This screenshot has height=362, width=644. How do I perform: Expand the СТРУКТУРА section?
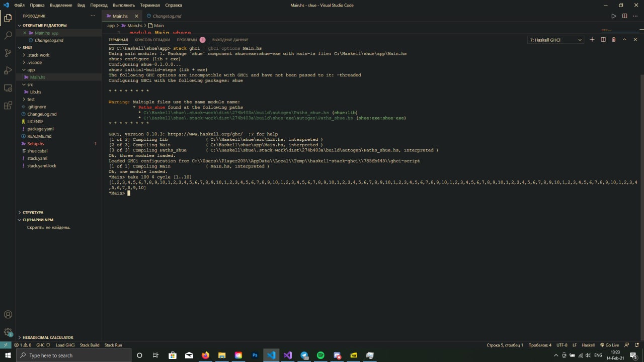click(59, 212)
